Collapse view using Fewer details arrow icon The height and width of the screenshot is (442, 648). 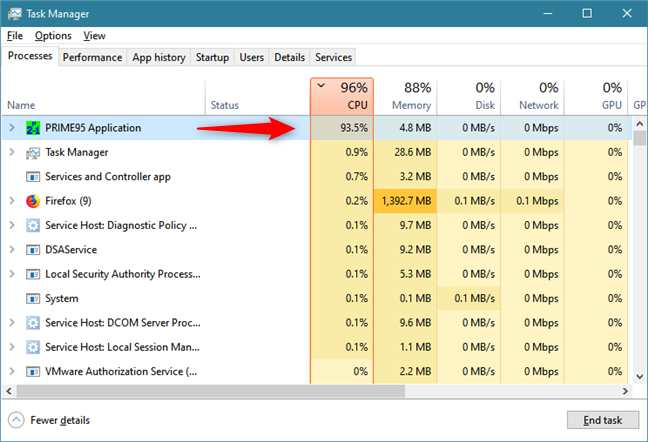[16, 420]
